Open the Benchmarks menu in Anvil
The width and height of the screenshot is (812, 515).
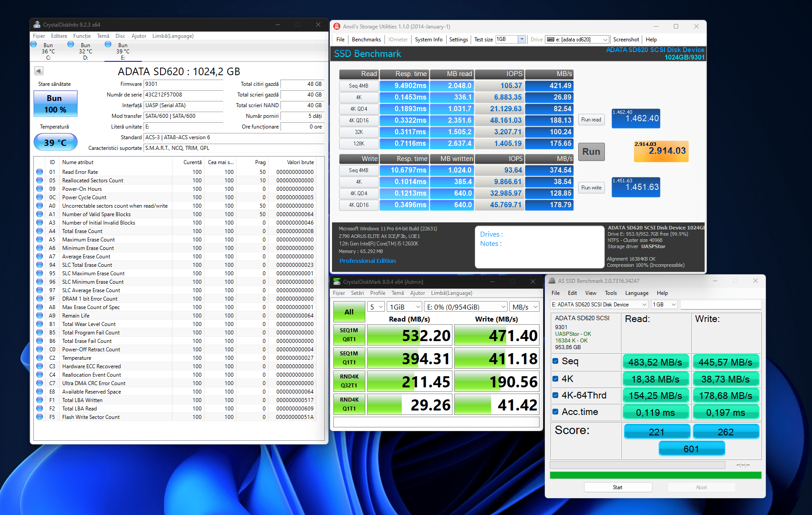pos(366,40)
